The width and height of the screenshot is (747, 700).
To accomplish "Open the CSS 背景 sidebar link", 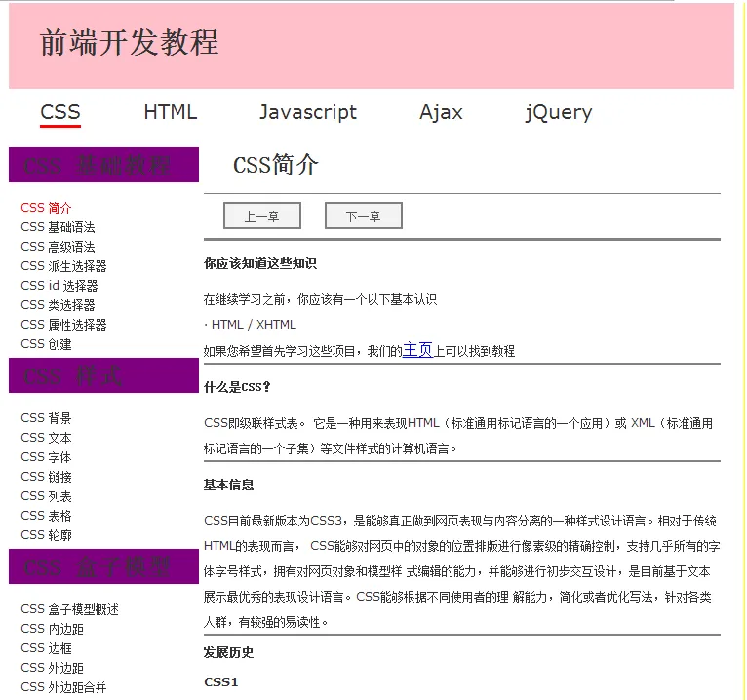I will pos(46,418).
